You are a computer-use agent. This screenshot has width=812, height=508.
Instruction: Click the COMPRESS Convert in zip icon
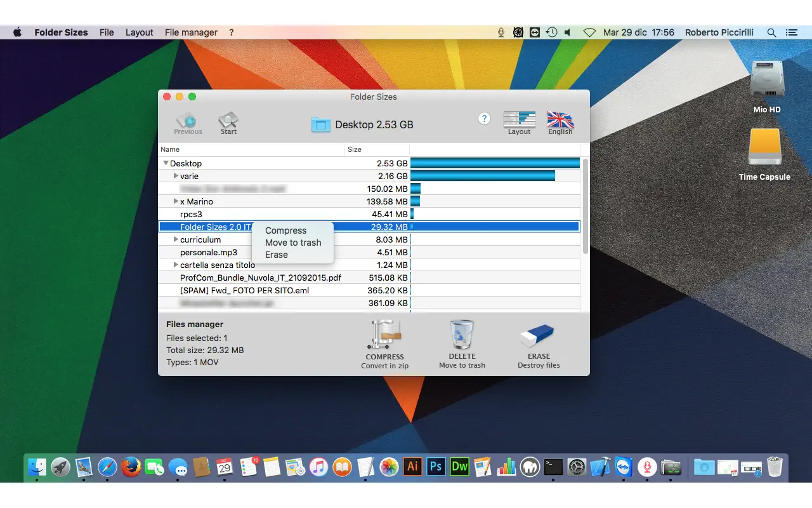[384, 333]
